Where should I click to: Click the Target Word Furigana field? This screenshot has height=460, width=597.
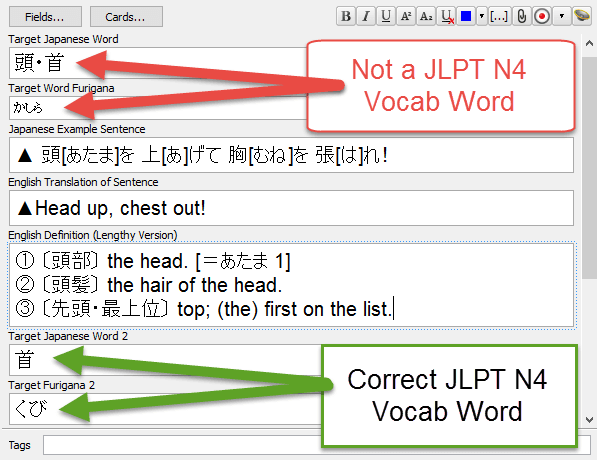point(158,108)
